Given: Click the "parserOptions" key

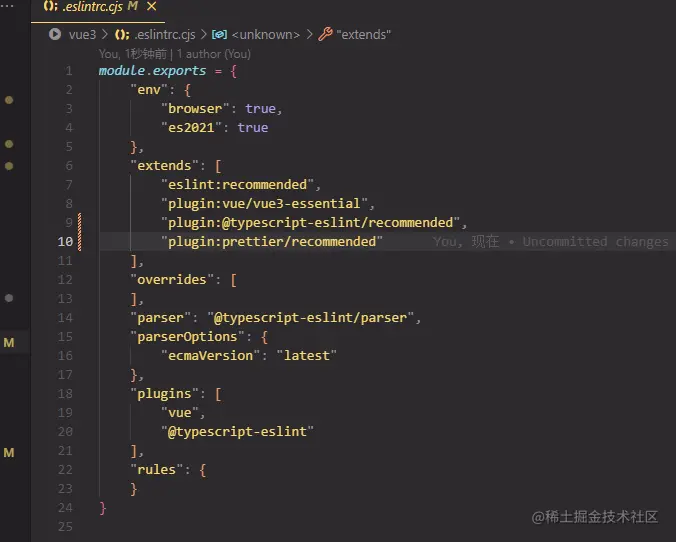Looking at the screenshot, I should [x=187, y=337].
